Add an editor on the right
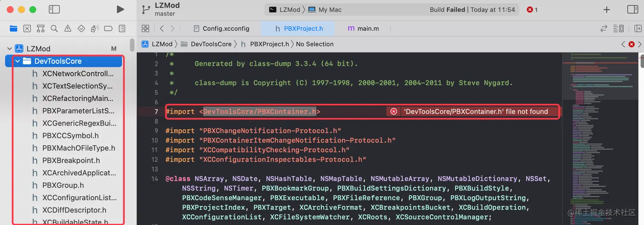Viewport: 644px width, 225px height. 638,28
